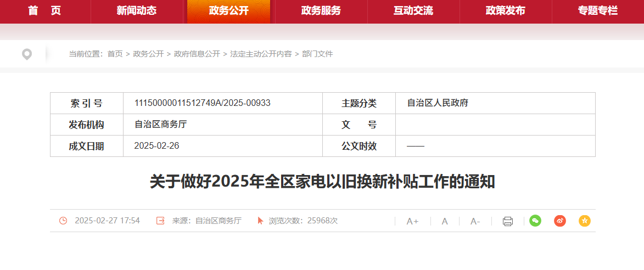
Task: Go to 法定主动公开内容 in breadcrumb
Action: coord(261,54)
